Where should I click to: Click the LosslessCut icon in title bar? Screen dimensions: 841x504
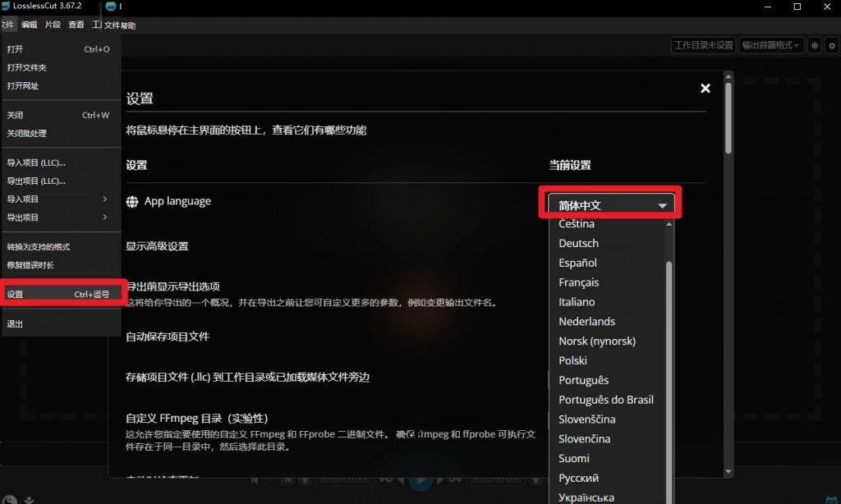7,7
